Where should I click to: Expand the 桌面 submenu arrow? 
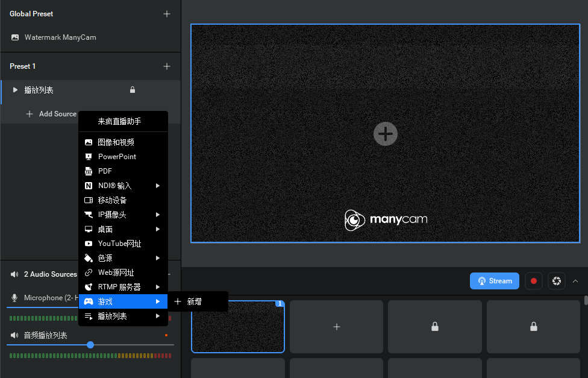tap(158, 229)
